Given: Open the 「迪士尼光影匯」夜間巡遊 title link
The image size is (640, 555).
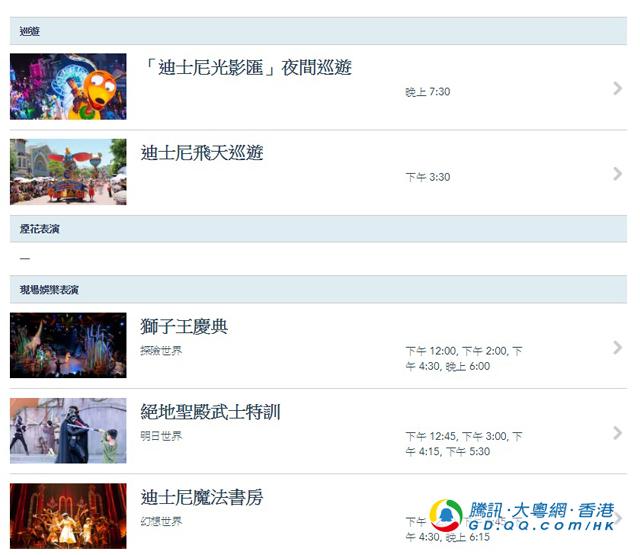Looking at the screenshot, I should point(246,67).
